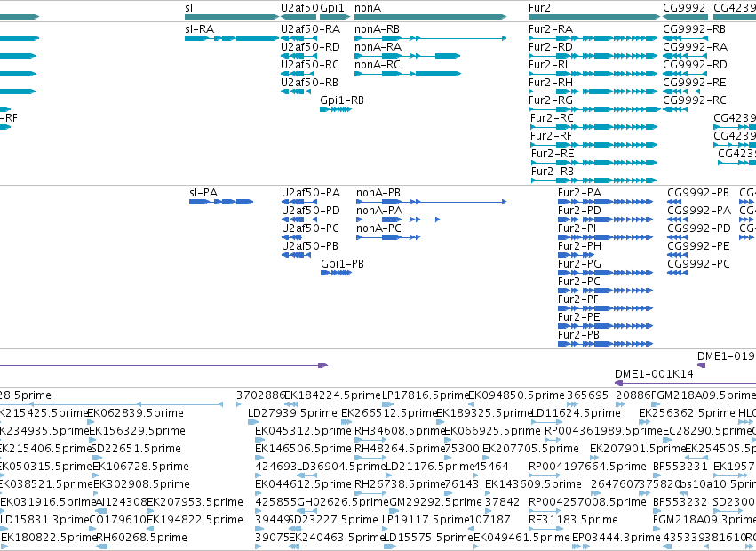Click EST LD27939.5prime
The image size is (756, 551).
292,413
